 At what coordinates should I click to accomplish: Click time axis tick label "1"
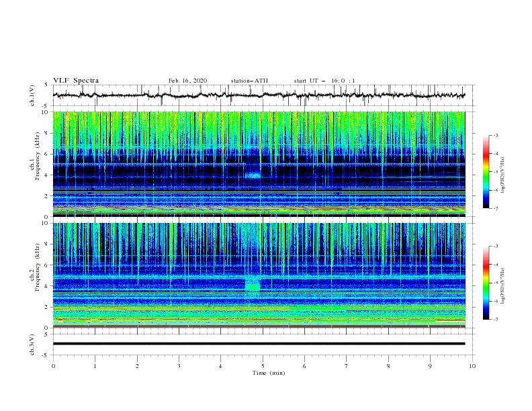coord(95,366)
